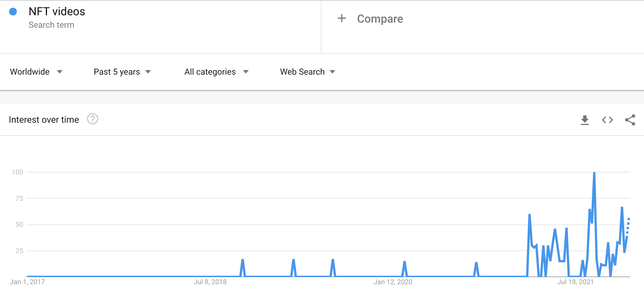This screenshot has width=644, height=289.
Task: Open the share options icon
Action: tap(630, 120)
